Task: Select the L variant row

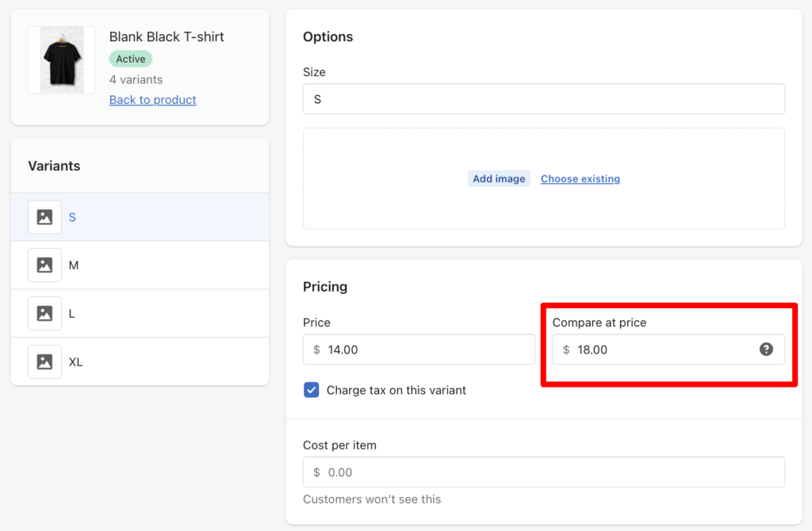Action: (140, 313)
